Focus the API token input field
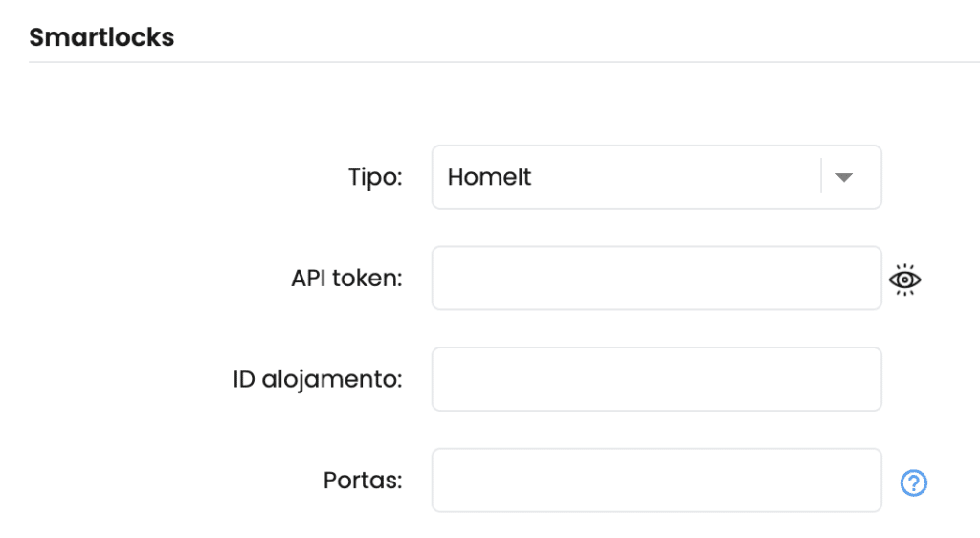 (657, 278)
